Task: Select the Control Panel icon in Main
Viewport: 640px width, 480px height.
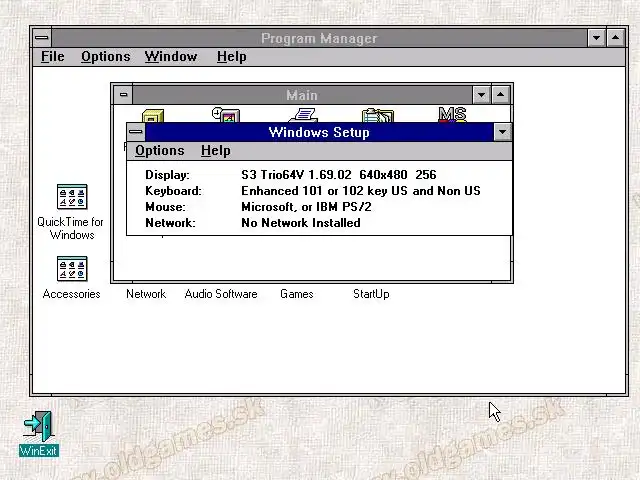Action: (x=226, y=115)
